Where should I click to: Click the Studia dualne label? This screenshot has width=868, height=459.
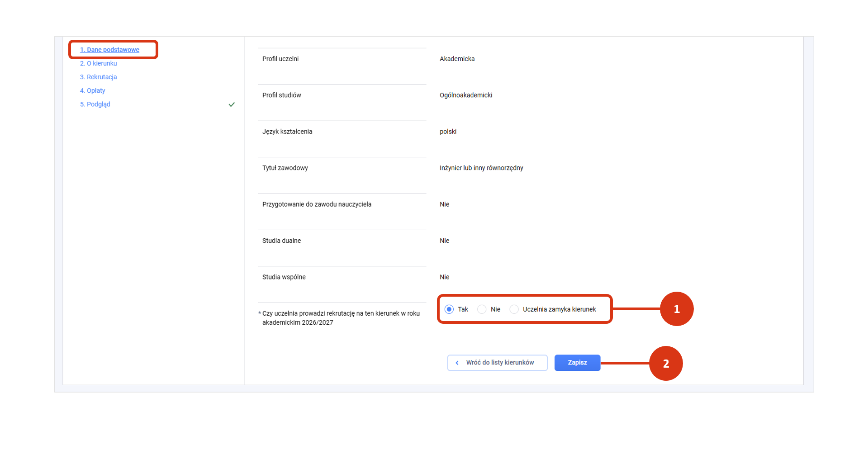(281, 241)
